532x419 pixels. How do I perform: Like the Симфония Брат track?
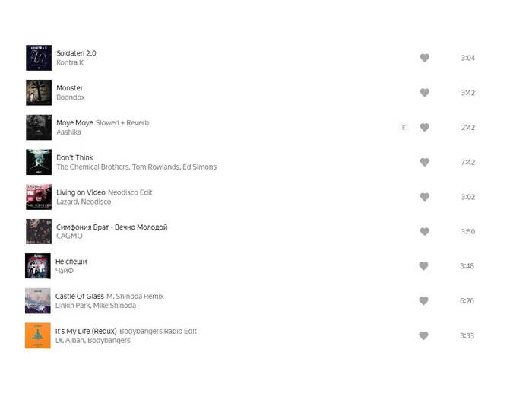pyautogui.click(x=424, y=232)
